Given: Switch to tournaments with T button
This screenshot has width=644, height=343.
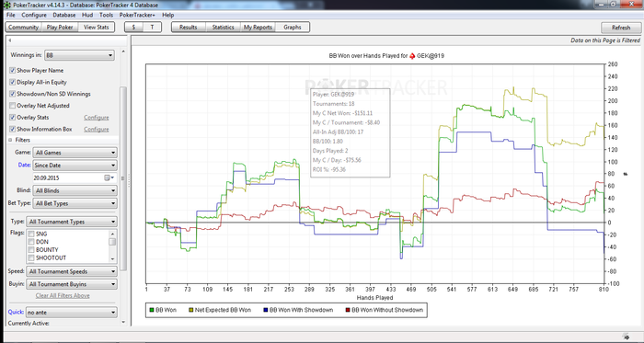Looking at the screenshot, I should 152,27.
